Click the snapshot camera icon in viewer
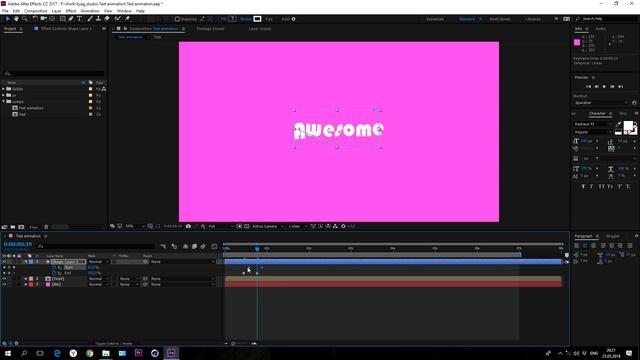Image resolution: width=640 pixels, height=360 pixels. [188, 226]
